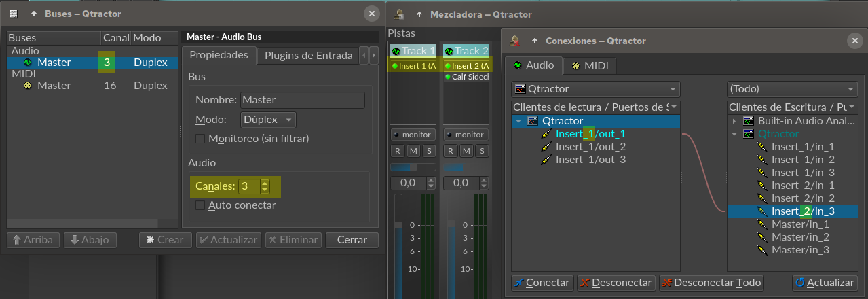Arm record (R) on Track 1
Image resolution: width=868 pixels, height=299 pixels.
pyautogui.click(x=398, y=150)
